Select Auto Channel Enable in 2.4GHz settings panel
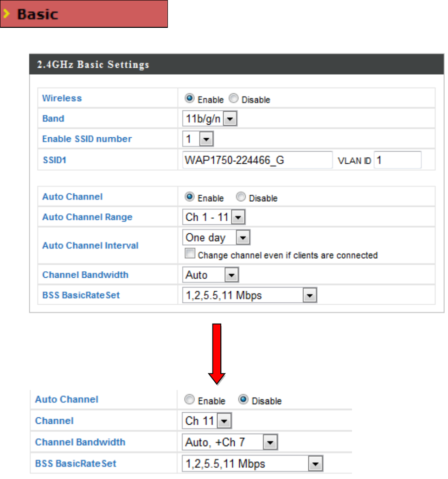This screenshot has width=448, height=479. [190, 197]
